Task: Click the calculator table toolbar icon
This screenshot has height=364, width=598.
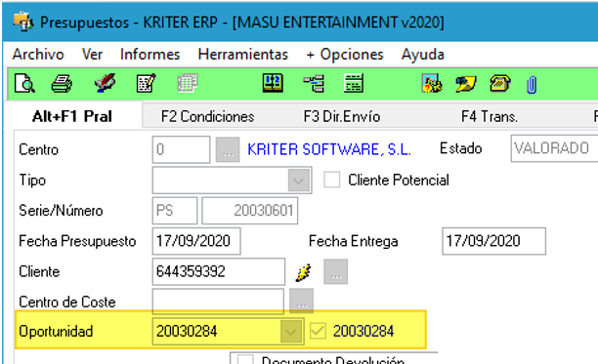Action: 354,83
